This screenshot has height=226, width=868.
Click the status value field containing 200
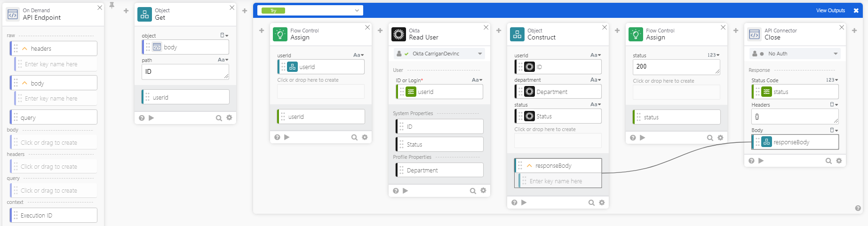coord(676,67)
